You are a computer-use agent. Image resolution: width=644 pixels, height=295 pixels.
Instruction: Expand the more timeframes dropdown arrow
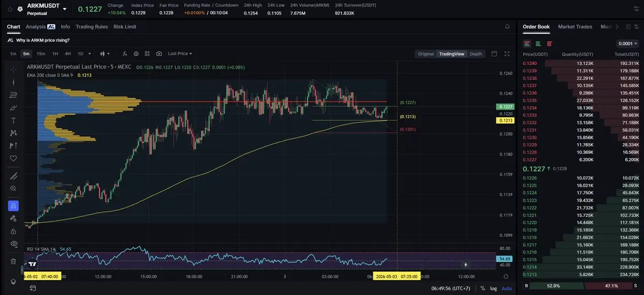coord(90,54)
